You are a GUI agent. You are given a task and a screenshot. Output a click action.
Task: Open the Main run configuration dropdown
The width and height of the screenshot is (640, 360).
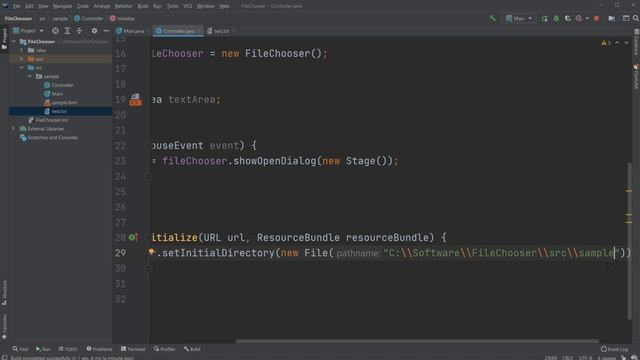click(x=519, y=18)
